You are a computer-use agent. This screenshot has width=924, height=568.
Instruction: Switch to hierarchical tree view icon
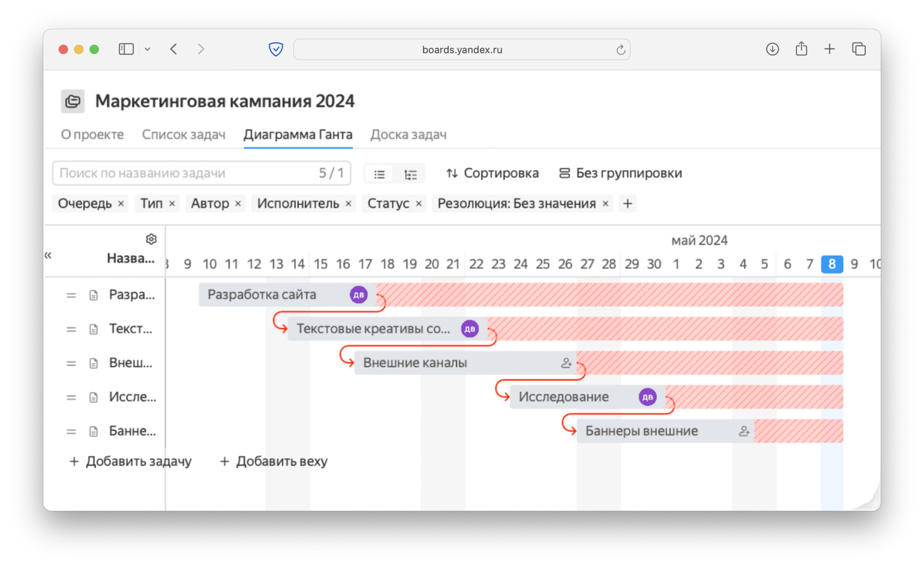point(410,174)
